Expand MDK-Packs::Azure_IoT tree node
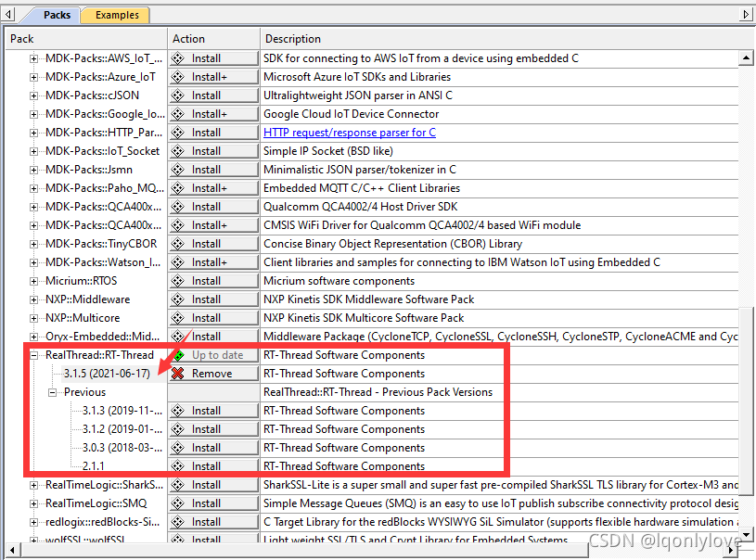756x560 pixels. coord(33,77)
